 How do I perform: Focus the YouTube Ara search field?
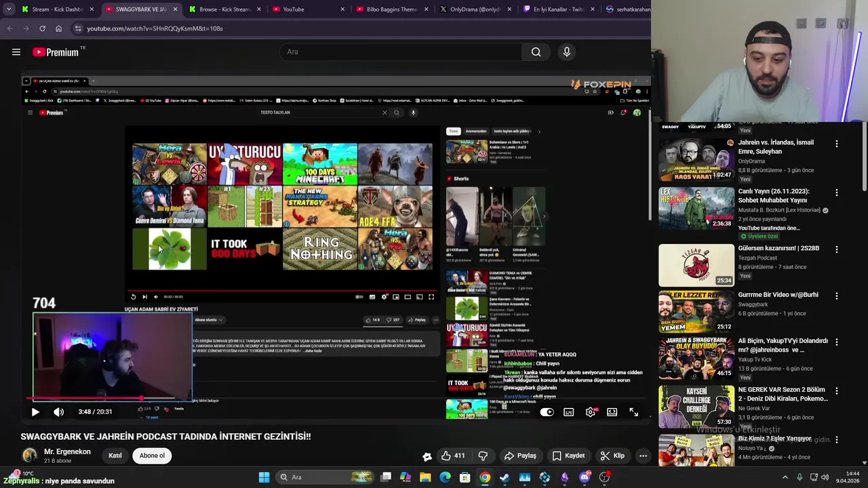coord(400,52)
